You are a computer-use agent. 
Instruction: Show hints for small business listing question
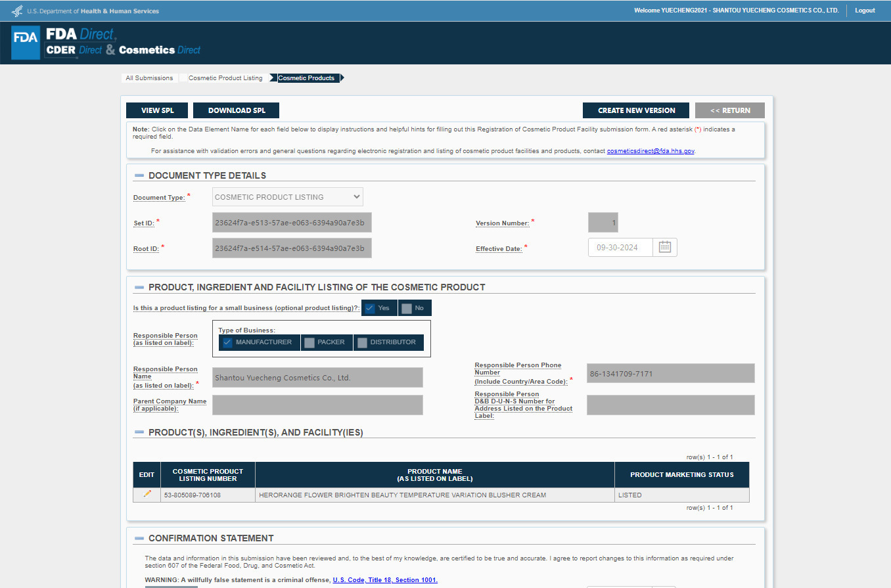coord(246,308)
